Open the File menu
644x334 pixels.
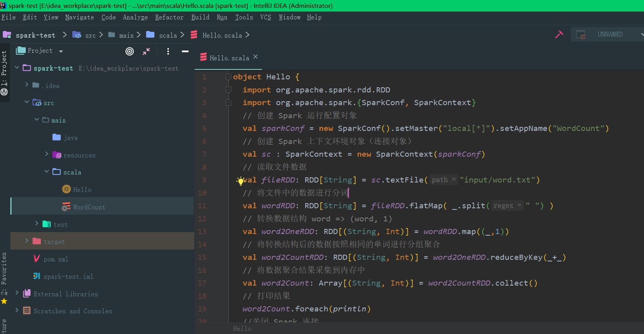[x=9, y=17]
